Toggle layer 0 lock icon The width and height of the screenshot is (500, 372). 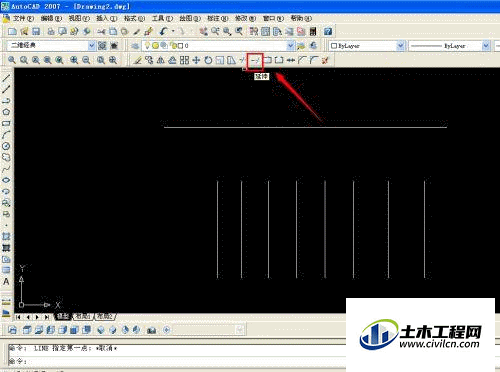[x=174, y=46]
